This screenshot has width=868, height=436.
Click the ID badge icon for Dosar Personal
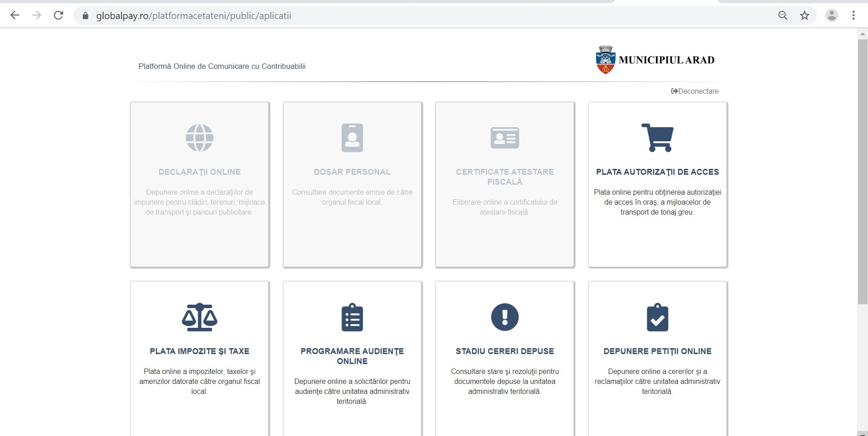(352, 138)
